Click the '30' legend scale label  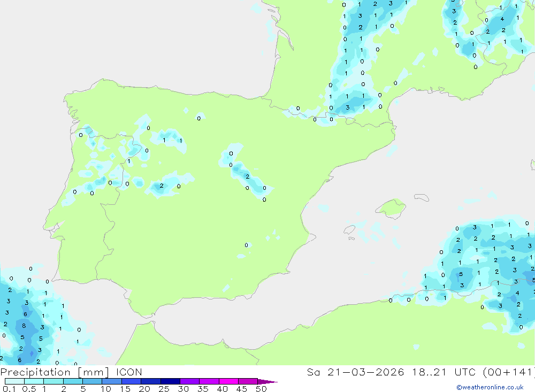[x=184, y=389]
